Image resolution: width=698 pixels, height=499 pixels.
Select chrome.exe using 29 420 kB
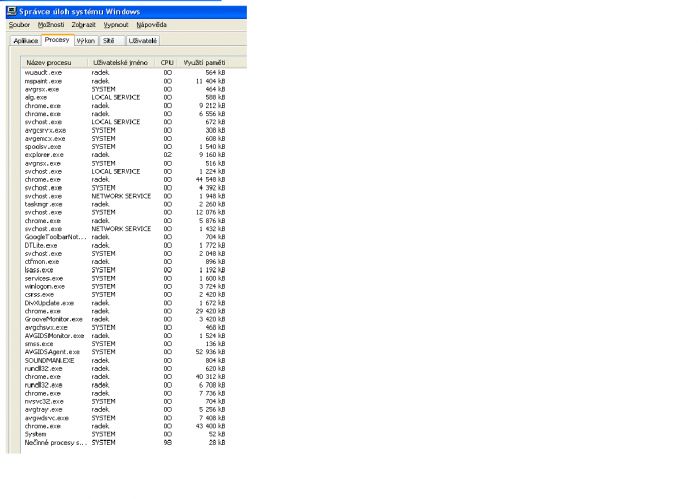click(x=125, y=311)
